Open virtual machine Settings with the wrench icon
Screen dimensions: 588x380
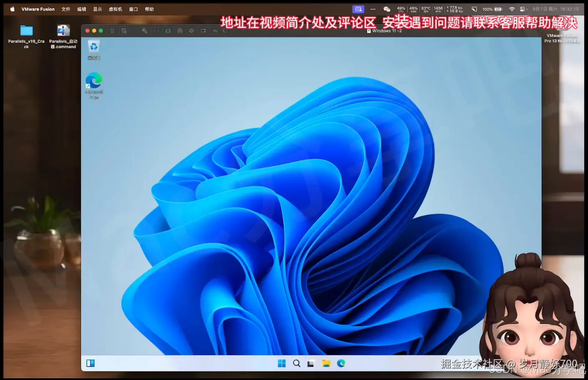144,30
